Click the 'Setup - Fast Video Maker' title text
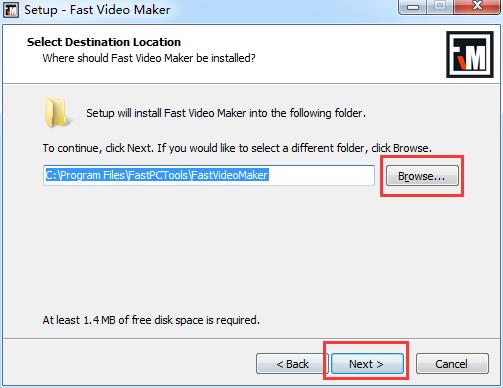 point(97,10)
